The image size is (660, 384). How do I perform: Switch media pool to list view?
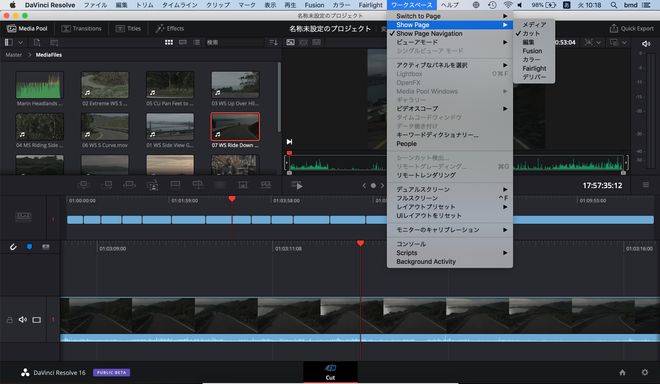pyautogui.click(x=197, y=43)
